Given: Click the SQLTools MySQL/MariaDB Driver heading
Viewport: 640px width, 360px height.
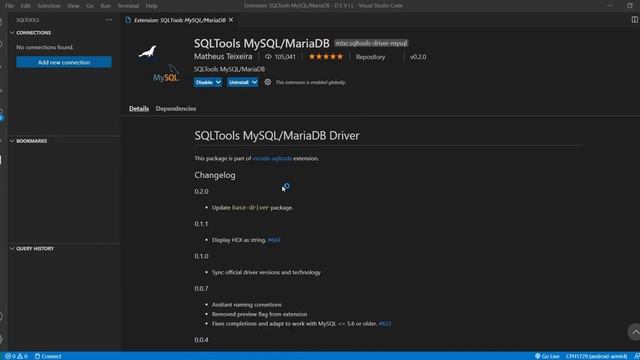Looking at the screenshot, I should [x=277, y=136].
